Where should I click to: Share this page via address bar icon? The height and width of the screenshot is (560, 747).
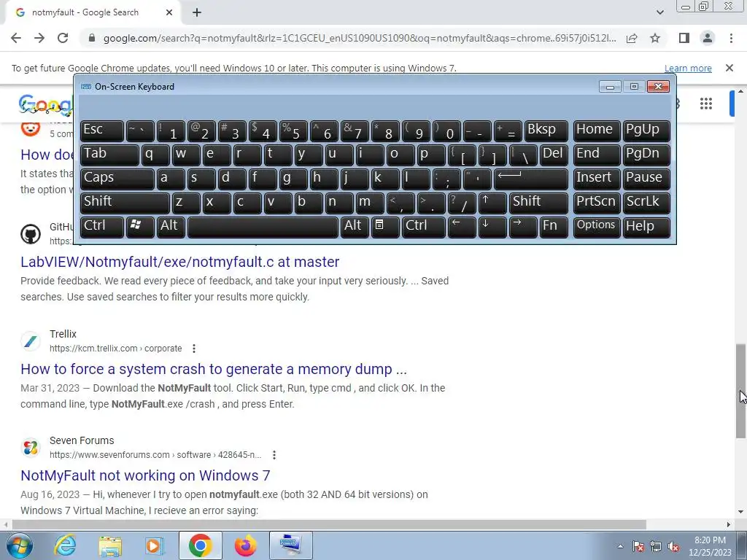tap(632, 38)
